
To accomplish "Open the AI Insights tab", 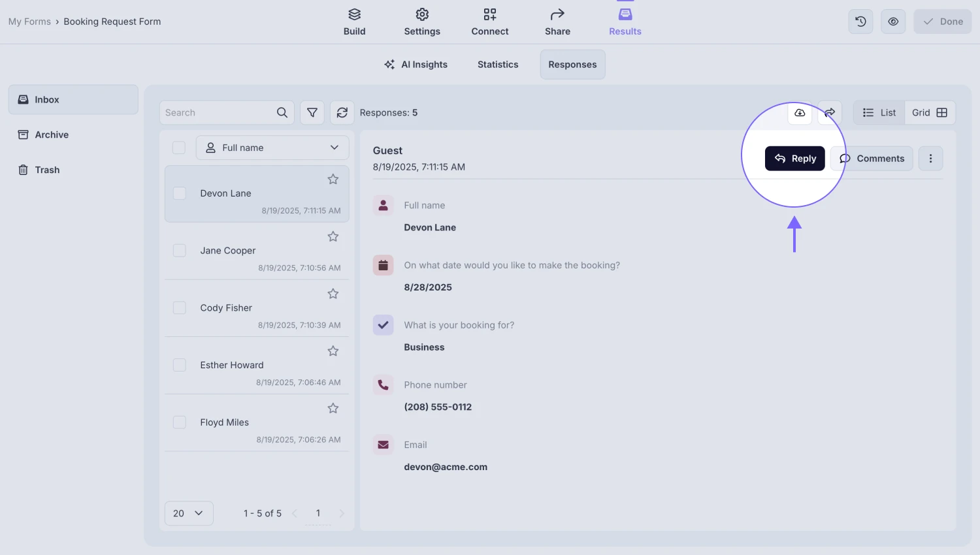I will pyautogui.click(x=416, y=64).
